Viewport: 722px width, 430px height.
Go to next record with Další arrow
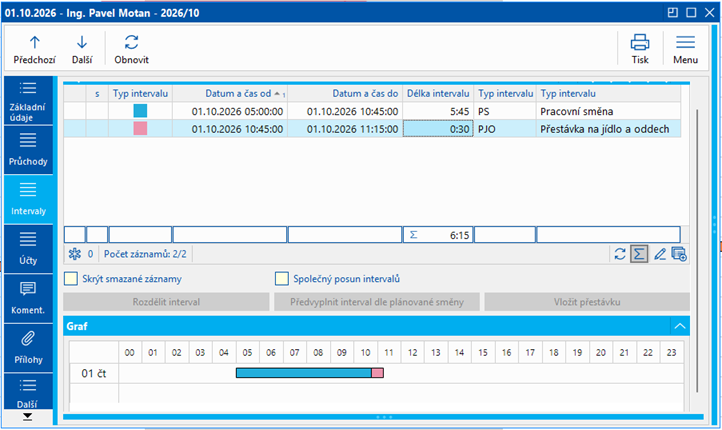tap(82, 49)
